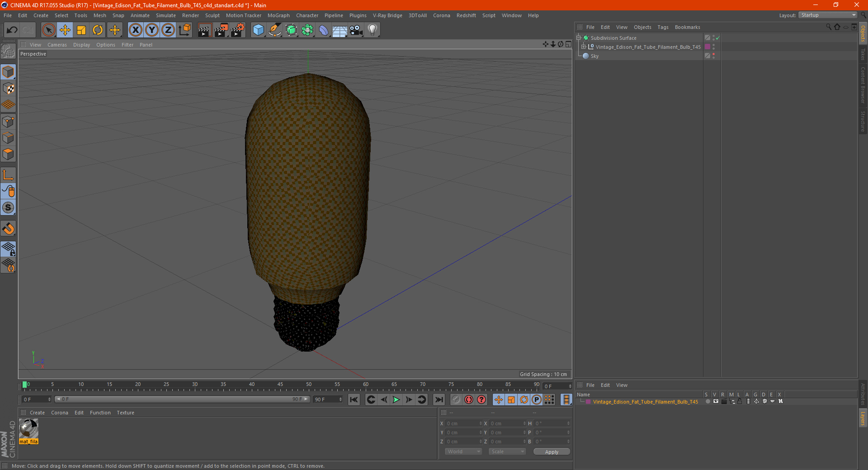Activate the Move tool in toolbar
Screen dimensions: 868x470
pyautogui.click(x=65, y=30)
